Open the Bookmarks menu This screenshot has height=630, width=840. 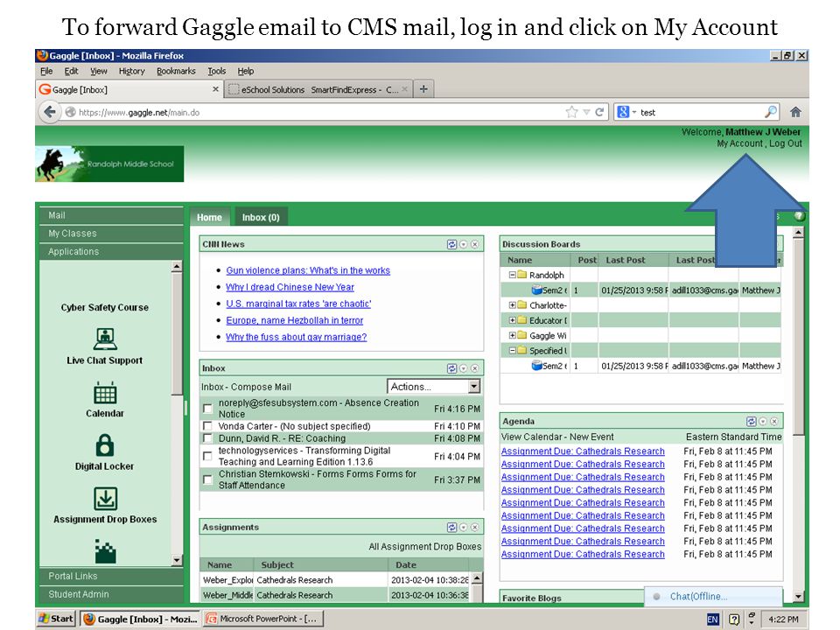tap(176, 71)
